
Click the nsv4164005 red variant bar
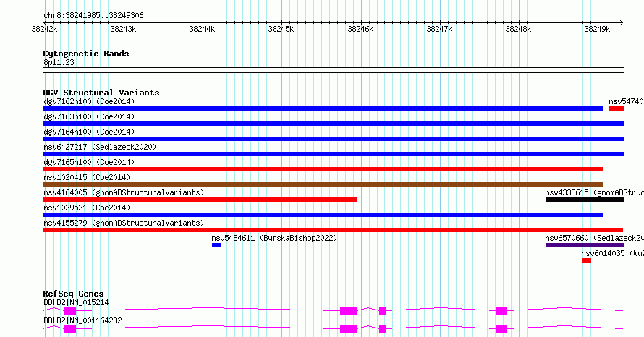[x=200, y=200]
